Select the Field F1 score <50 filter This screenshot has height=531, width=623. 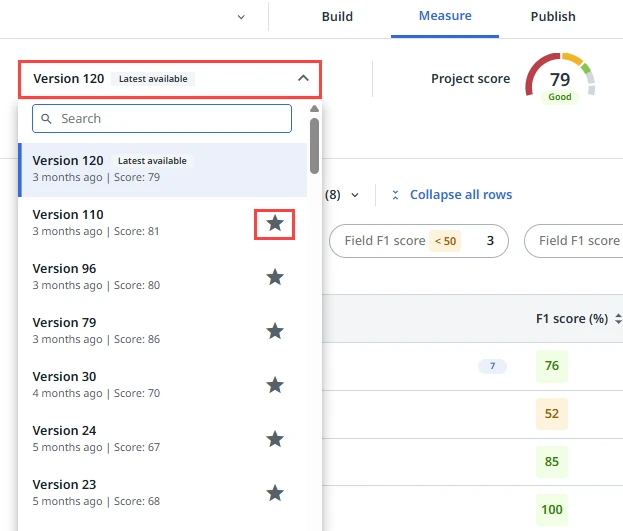(x=418, y=241)
